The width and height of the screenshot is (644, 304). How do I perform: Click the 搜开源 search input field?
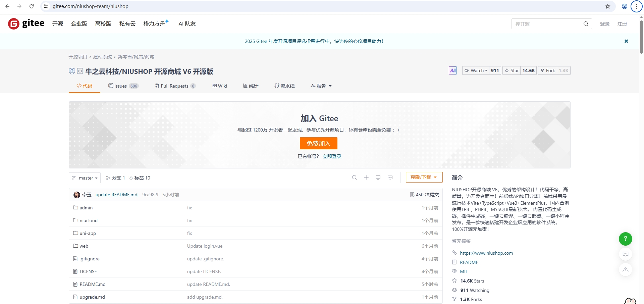(x=547, y=24)
